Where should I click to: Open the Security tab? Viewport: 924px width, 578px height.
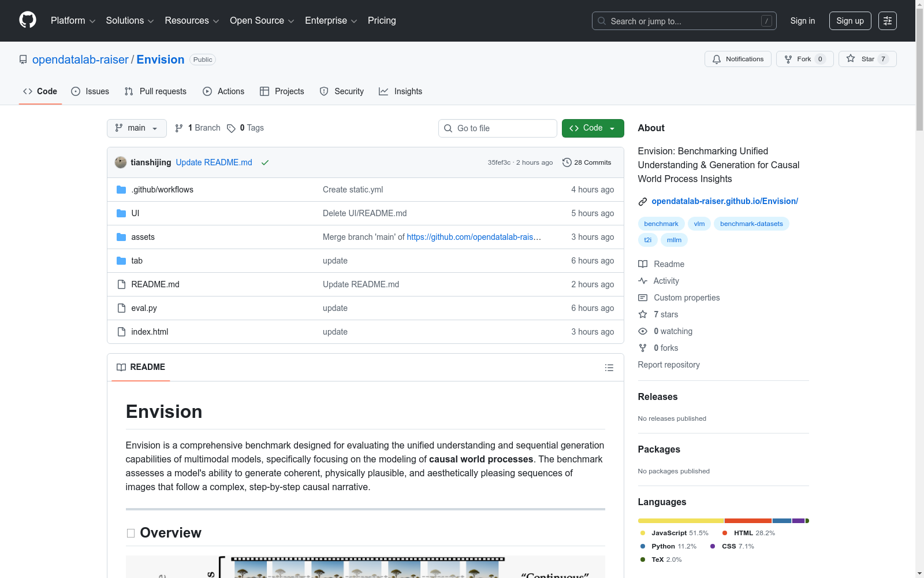342,91
